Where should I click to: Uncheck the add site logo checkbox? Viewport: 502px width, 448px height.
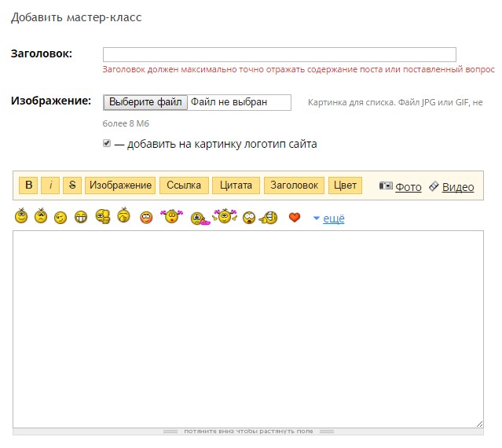107,144
